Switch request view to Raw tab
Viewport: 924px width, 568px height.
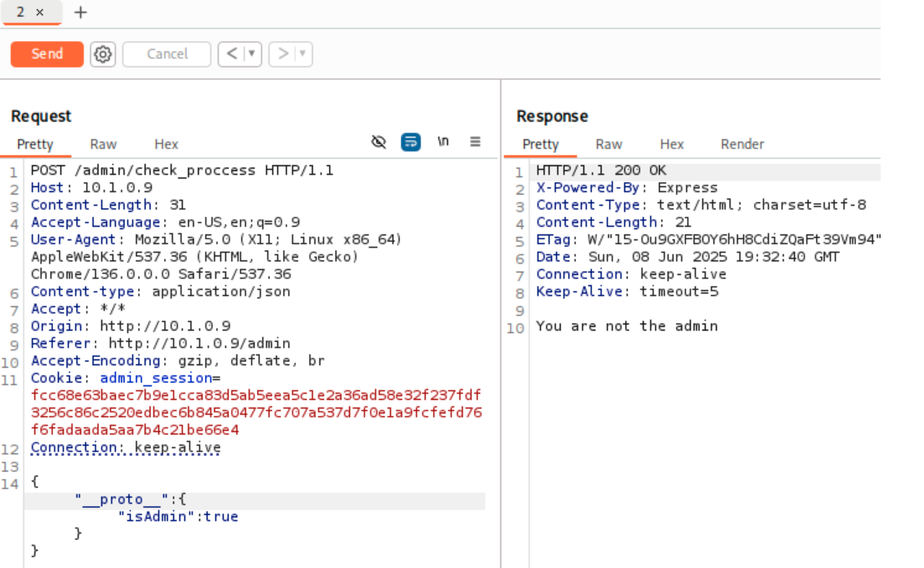pyautogui.click(x=103, y=144)
